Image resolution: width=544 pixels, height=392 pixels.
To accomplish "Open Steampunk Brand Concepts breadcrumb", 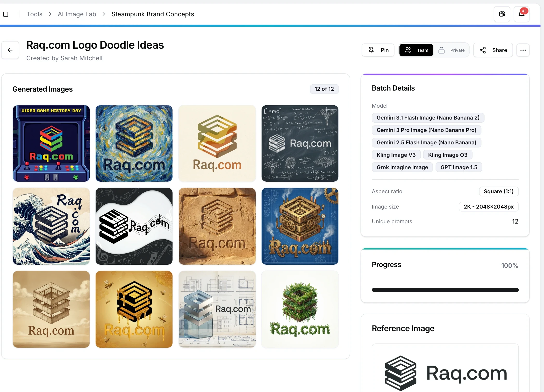I will point(153,14).
